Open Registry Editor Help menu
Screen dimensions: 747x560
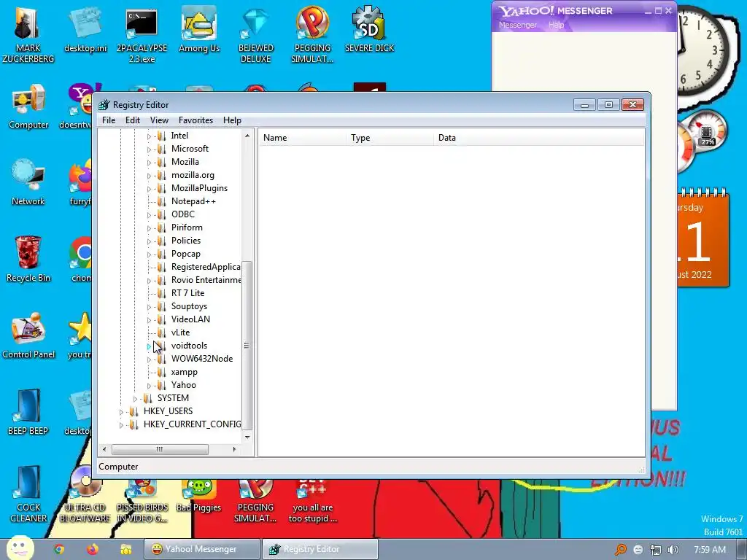232,120
